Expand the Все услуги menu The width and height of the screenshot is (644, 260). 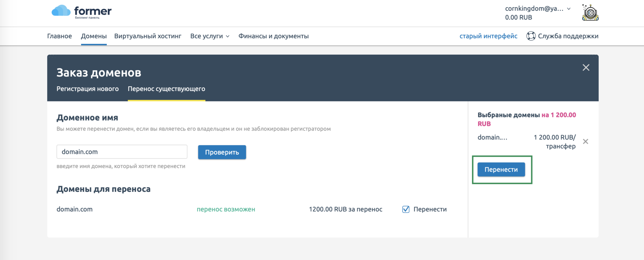click(210, 36)
